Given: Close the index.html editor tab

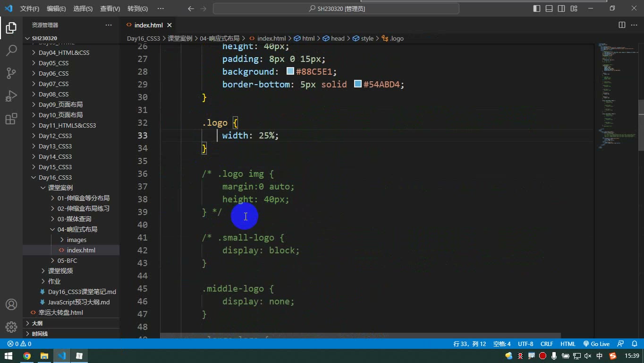Looking at the screenshot, I should click(x=169, y=25).
